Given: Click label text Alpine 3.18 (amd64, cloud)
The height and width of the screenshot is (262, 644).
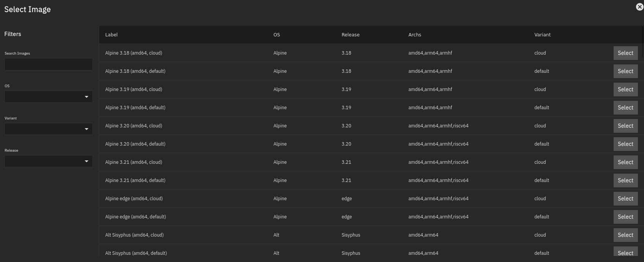Looking at the screenshot, I should click(x=134, y=53).
